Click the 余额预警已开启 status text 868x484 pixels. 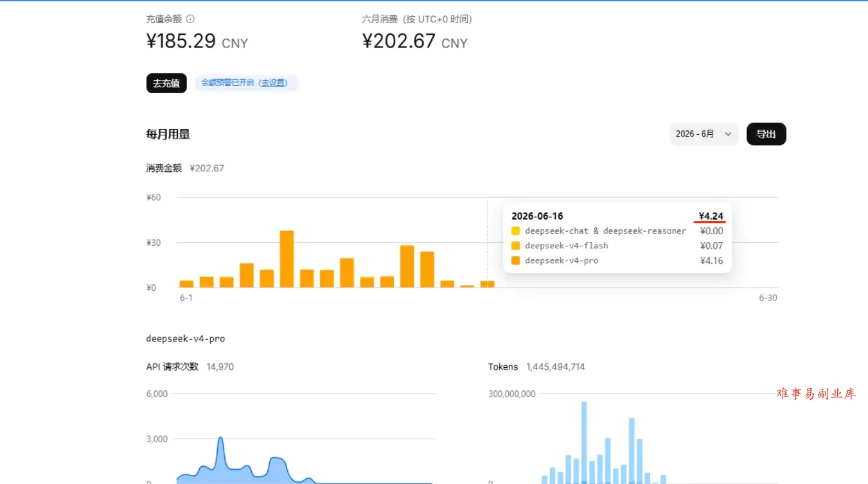coord(227,83)
